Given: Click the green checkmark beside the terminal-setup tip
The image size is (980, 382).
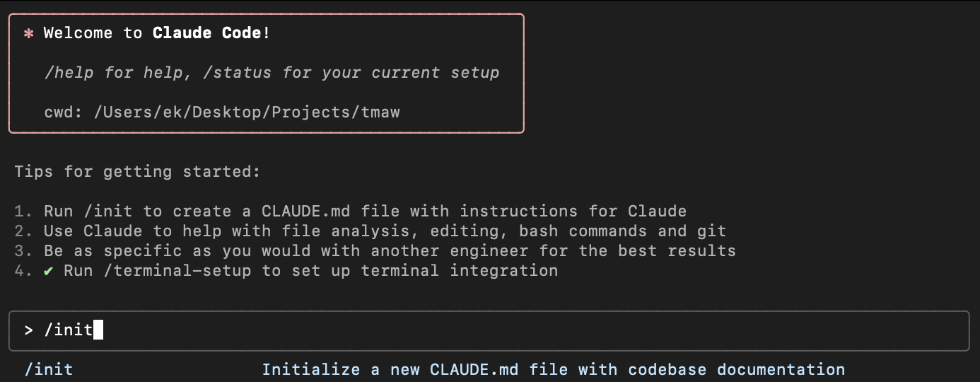Looking at the screenshot, I should tap(49, 271).
